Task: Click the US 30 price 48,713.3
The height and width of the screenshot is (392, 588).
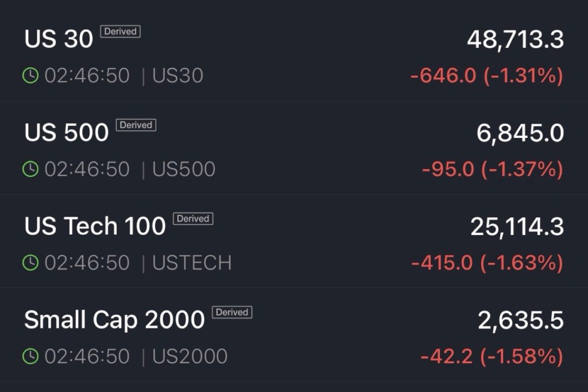Action: 515,40
